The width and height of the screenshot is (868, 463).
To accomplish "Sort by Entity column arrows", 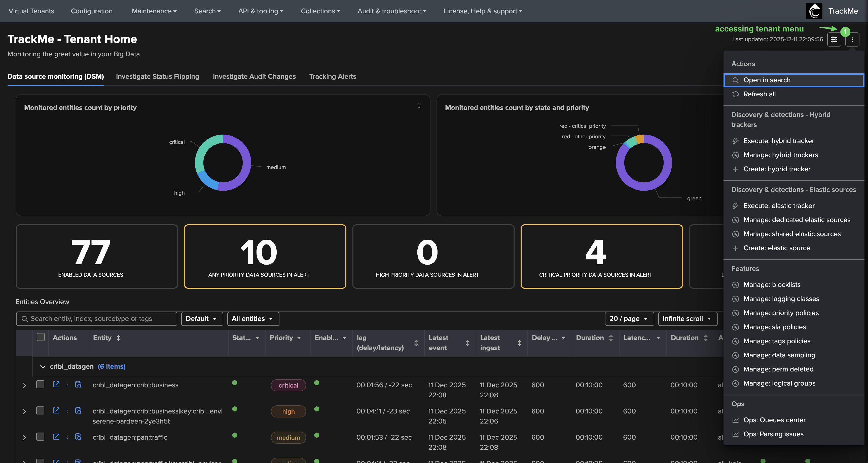I will [x=119, y=338].
